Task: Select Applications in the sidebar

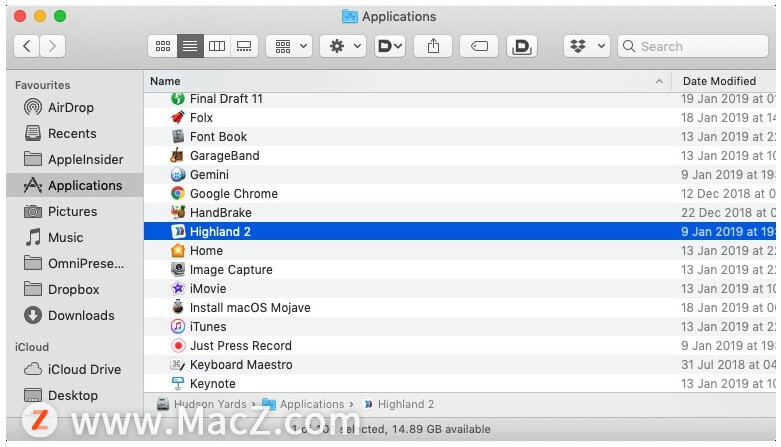Action: tap(74, 185)
